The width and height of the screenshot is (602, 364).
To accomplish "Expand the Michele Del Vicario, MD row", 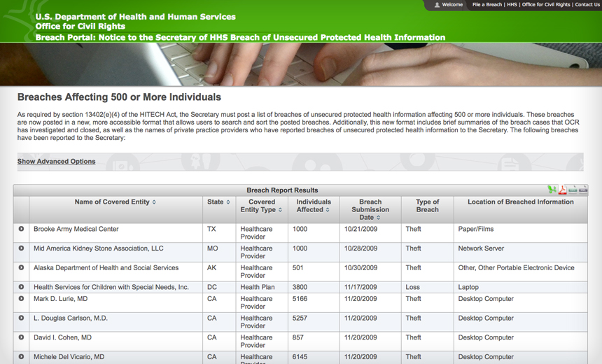I will pos(21,357).
